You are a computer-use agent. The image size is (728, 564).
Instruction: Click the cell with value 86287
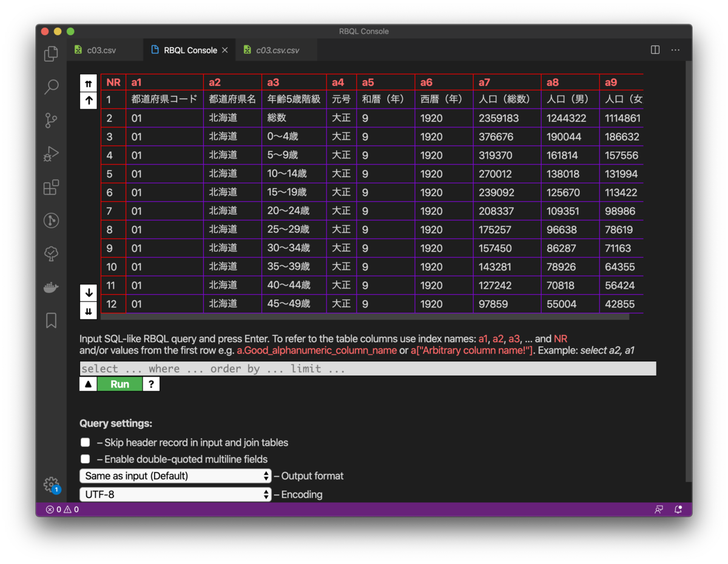[x=570, y=248]
